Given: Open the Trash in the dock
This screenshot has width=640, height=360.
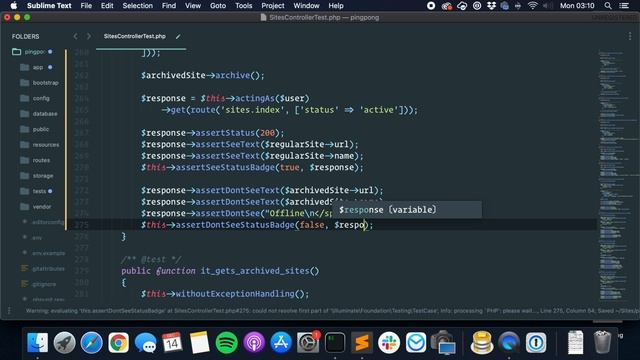Looking at the screenshot, I should click(x=602, y=342).
